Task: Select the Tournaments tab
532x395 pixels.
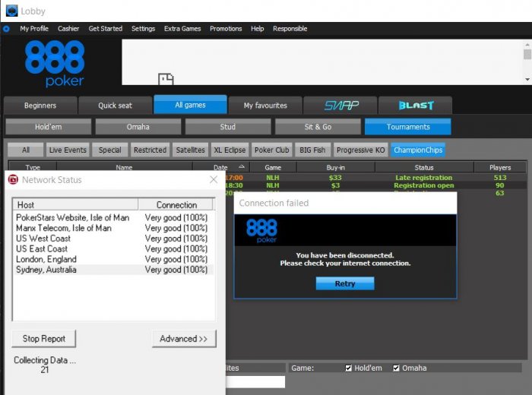Action: (x=408, y=127)
